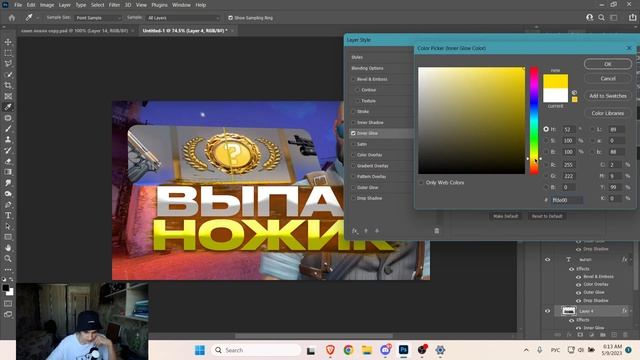Click the vertical hue slider bar
The height and width of the screenshot is (360, 640).
tap(534, 121)
